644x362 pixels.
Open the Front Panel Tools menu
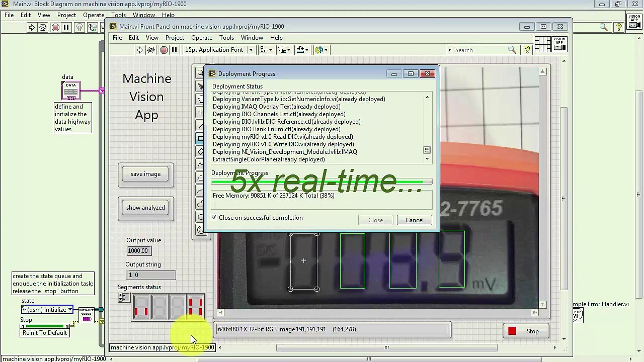coord(226,38)
